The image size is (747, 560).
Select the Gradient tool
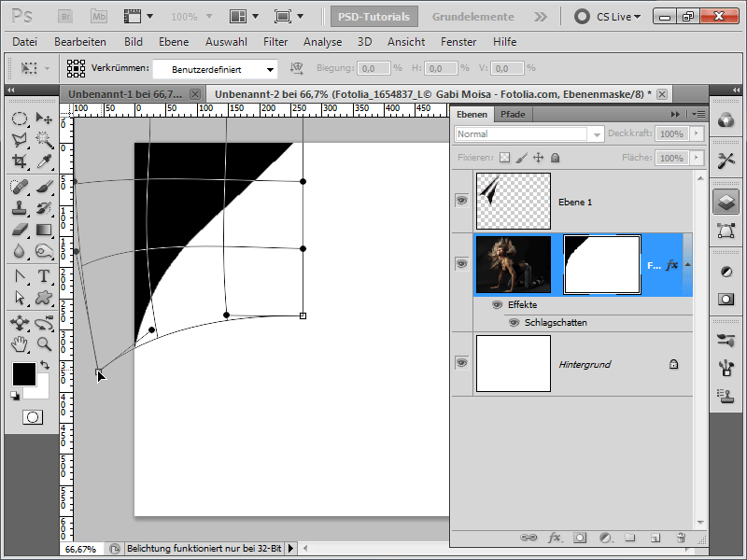pos(44,230)
